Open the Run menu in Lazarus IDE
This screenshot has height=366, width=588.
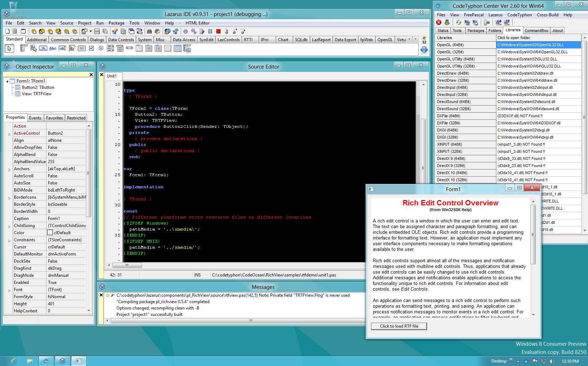click(x=100, y=23)
